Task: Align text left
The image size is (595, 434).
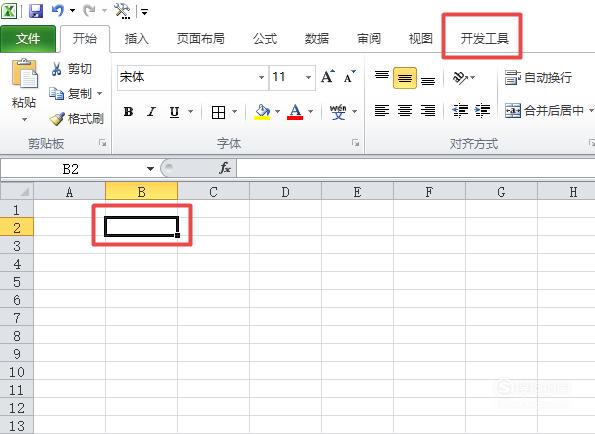Action: (382, 111)
